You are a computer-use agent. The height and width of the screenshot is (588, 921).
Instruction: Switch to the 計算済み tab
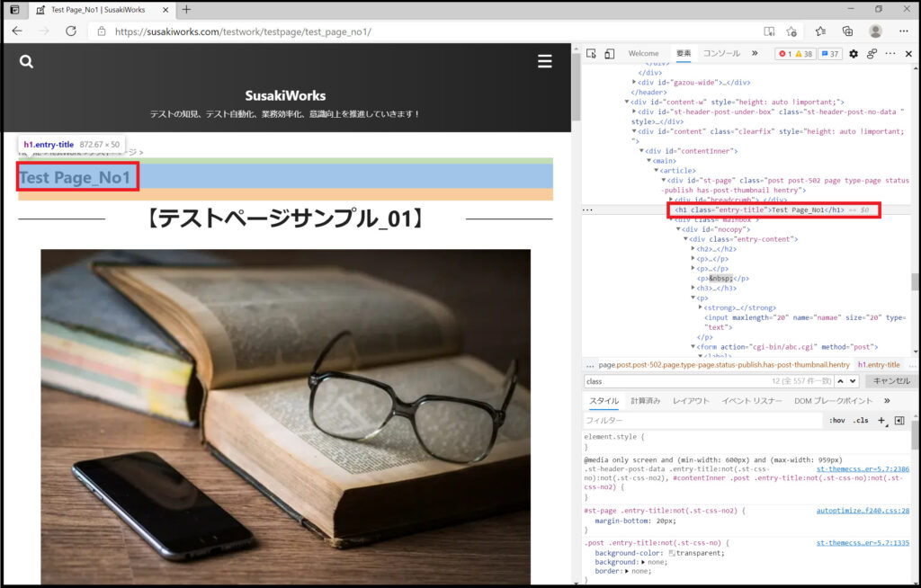point(646,401)
